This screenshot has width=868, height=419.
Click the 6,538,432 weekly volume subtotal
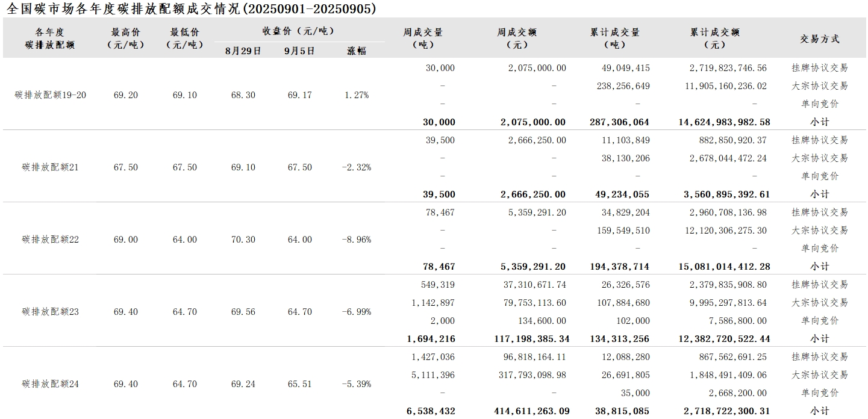tap(431, 411)
